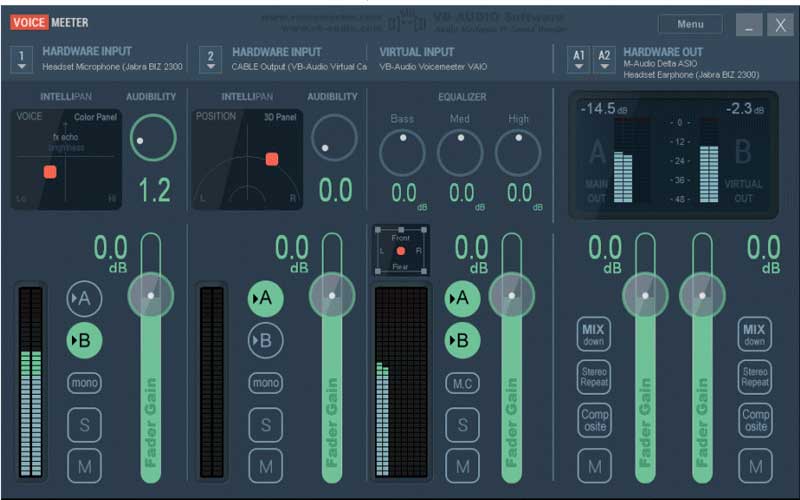
Task: Enable mono on hardware input 1
Action: 84,383
